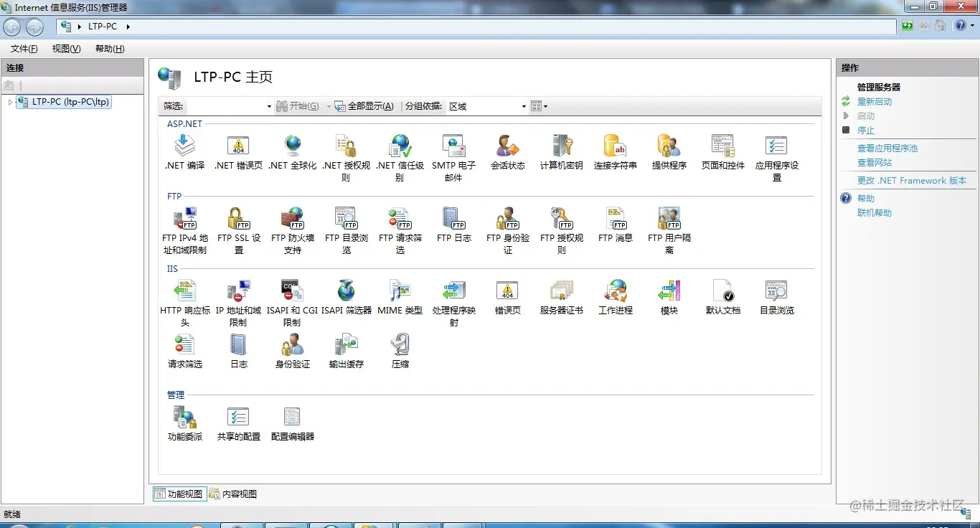Open the 提供程序 icon
Image resolution: width=980 pixels, height=528 pixels.
pyautogui.click(x=669, y=146)
